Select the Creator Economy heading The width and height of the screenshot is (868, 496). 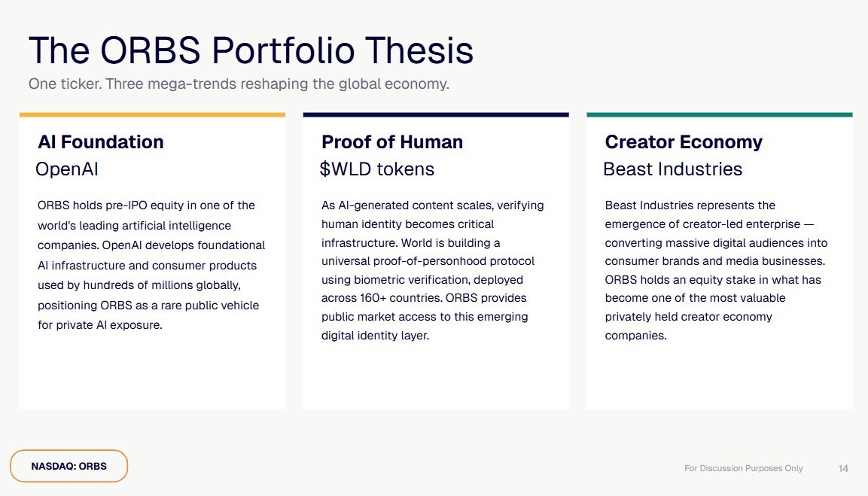(x=684, y=141)
